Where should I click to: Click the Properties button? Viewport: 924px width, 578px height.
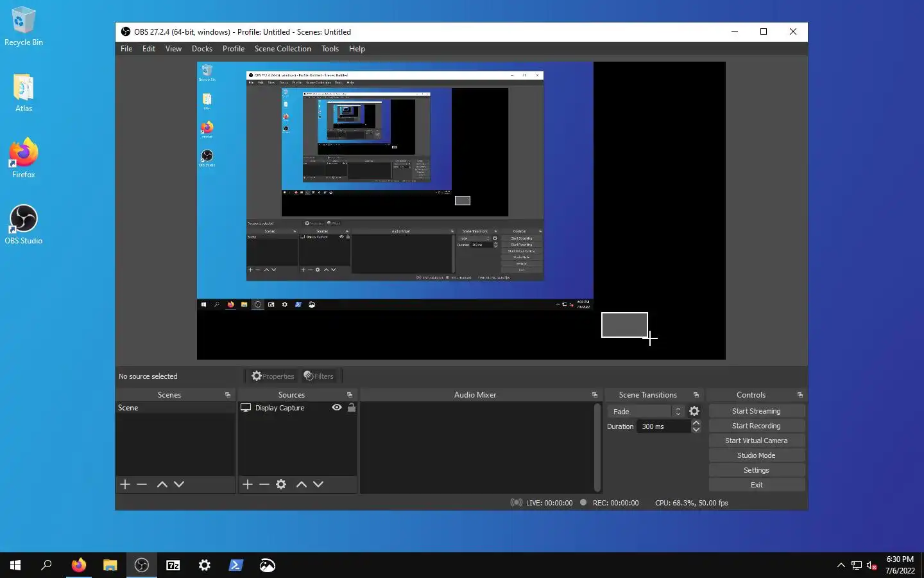pos(273,376)
